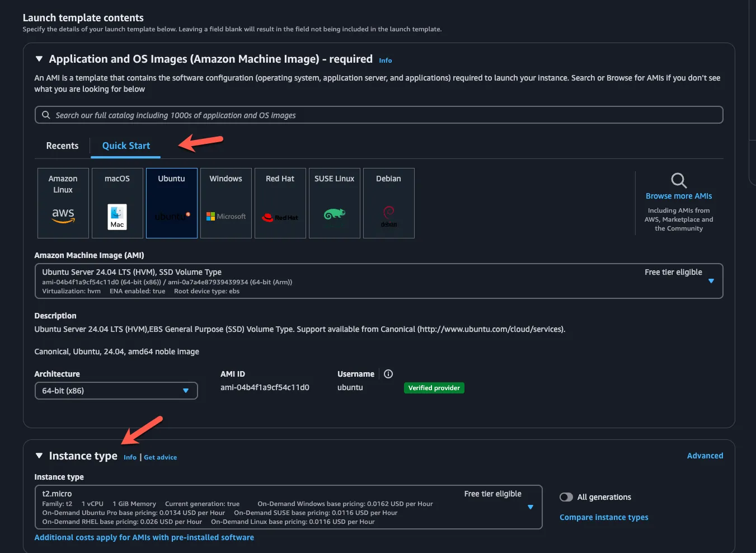The image size is (756, 553).
Task: Collapse the Application and OS Images section
Action: (39, 59)
